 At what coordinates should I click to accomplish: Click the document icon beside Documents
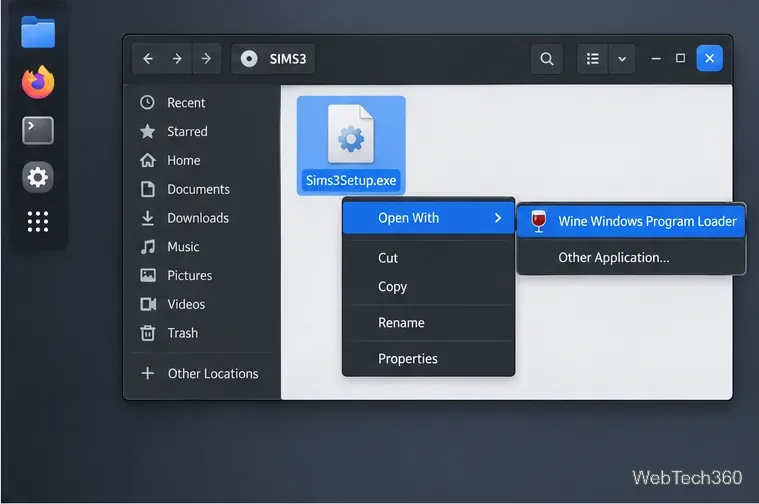[x=148, y=189]
